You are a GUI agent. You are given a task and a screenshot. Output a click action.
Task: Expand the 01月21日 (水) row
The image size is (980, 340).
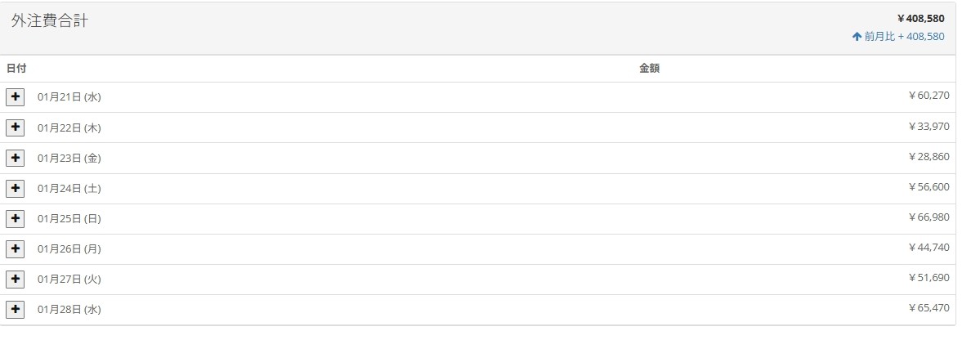pos(15,97)
